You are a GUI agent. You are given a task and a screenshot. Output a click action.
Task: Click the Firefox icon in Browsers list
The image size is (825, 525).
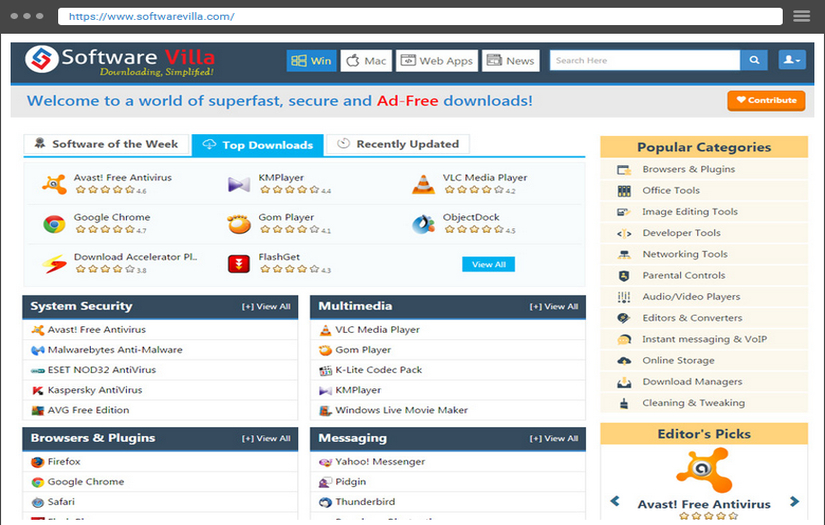point(37,462)
